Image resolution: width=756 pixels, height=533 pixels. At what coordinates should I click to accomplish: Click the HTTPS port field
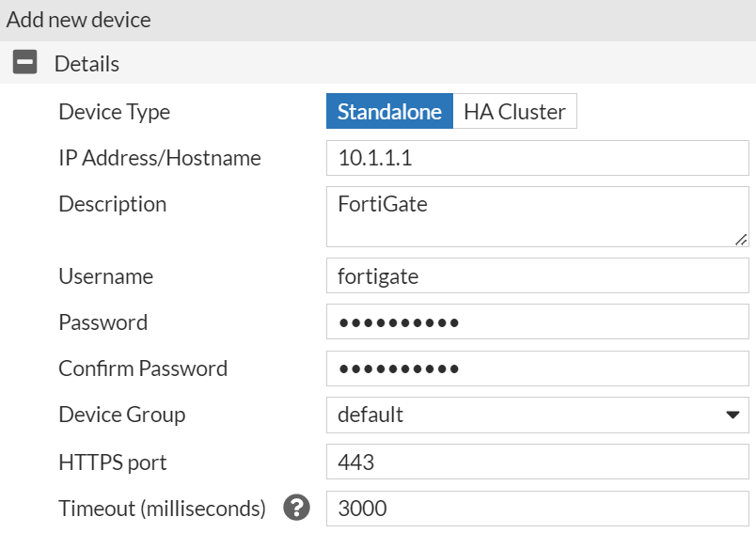coord(537,462)
